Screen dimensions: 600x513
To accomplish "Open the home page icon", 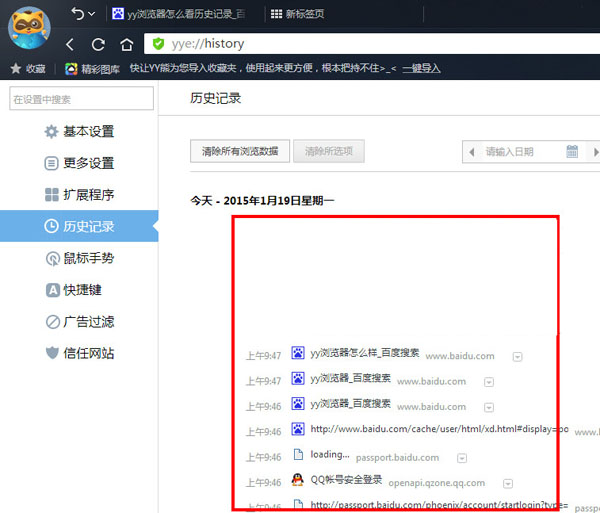I will pos(126,45).
